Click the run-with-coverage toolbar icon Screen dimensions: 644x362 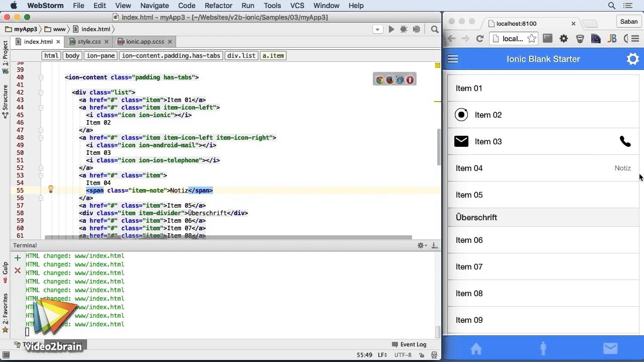click(417, 30)
